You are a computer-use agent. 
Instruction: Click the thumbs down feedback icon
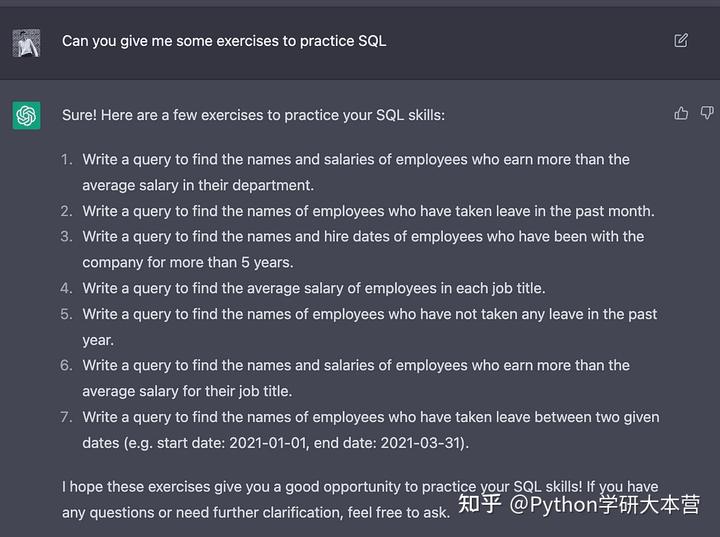tap(707, 113)
